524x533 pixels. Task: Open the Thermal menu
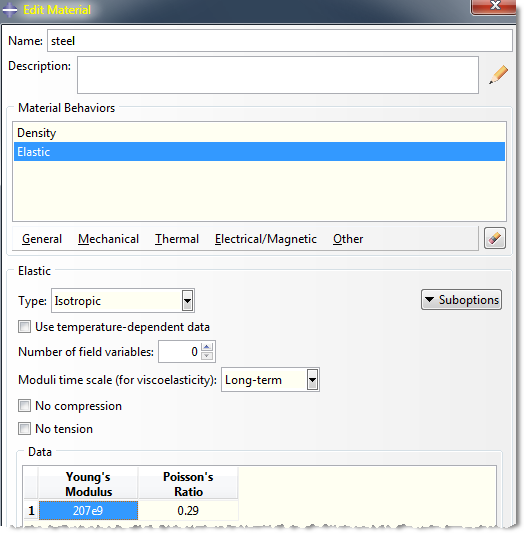177,239
